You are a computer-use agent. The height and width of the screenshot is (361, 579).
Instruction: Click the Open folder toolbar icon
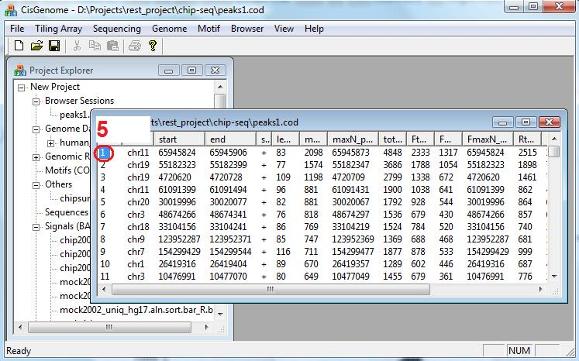tap(37, 46)
